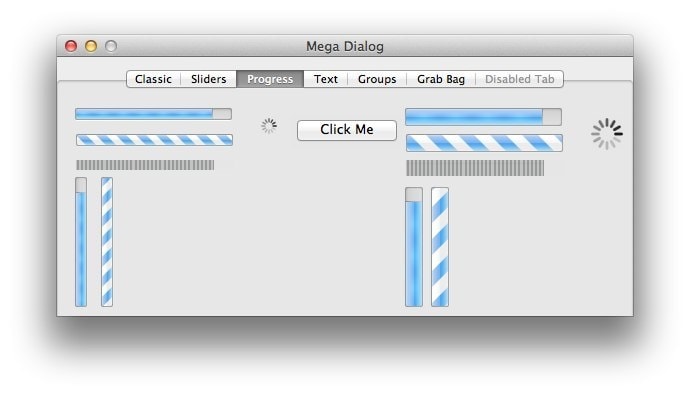690x395 pixels.
Task: Select the Grab Bag tab
Action: point(441,79)
